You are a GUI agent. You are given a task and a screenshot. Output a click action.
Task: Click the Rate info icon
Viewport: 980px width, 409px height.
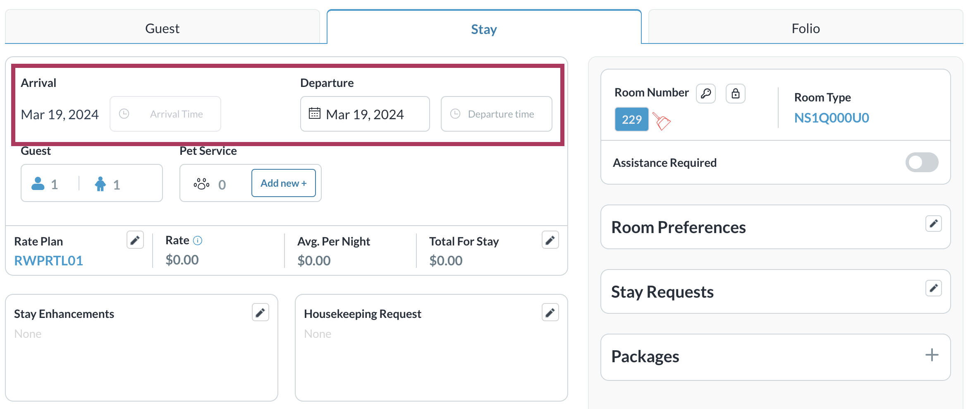(x=198, y=241)
